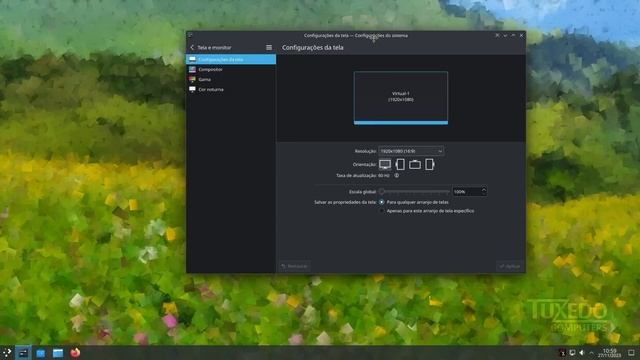Click the 'Cor noturna' item icon
Screen dimensions: 640x360
(x=192, y=89)
